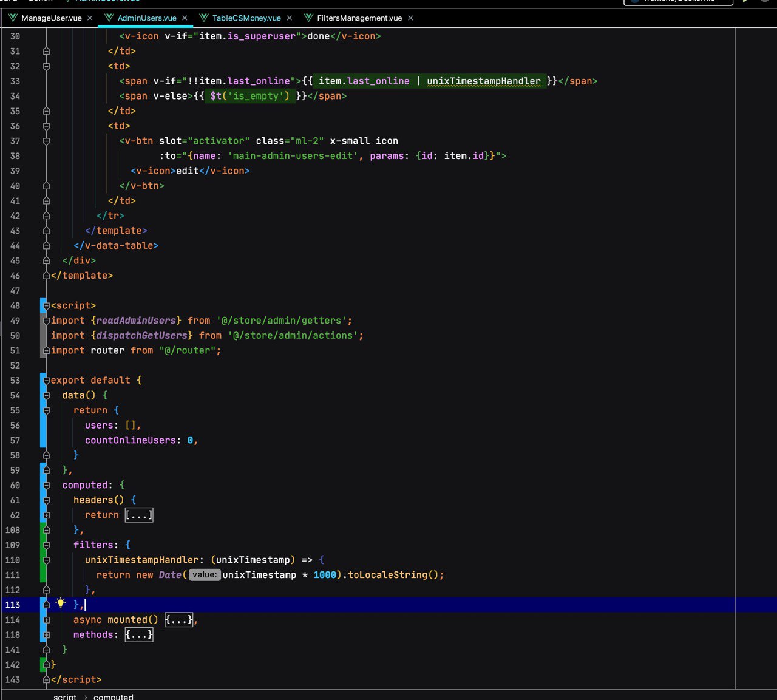Image resolution: width=777 pixels, height=700 pixels.
Task: Click 'unixTimestampHandler' in line 33
Action: click(484, 81)
